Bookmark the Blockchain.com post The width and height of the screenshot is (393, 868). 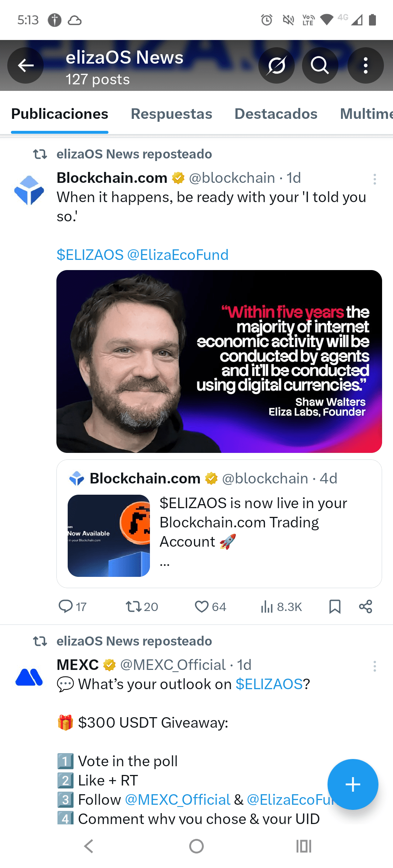(335, 606)
